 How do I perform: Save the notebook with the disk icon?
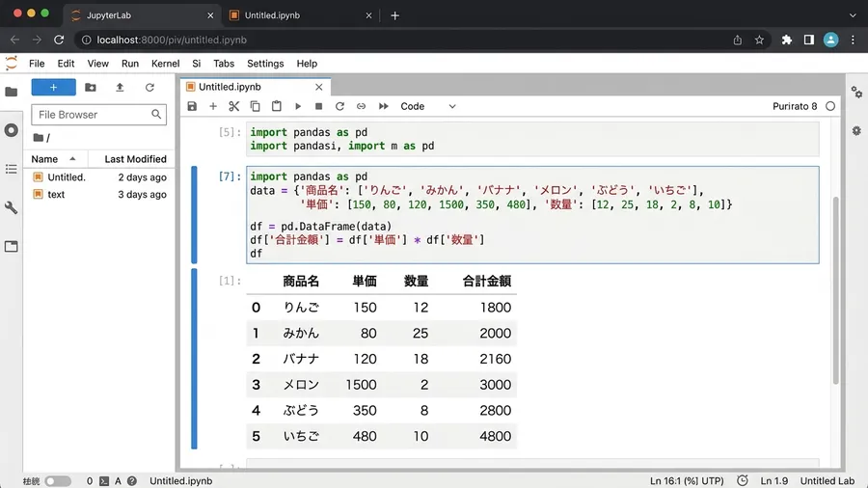[x=192, y=106]
